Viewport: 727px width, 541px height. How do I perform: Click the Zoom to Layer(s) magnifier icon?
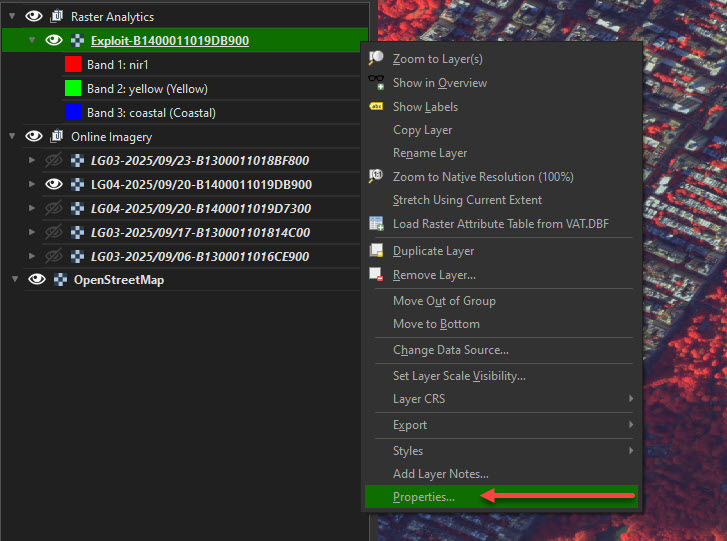click(x=377, y=59)
